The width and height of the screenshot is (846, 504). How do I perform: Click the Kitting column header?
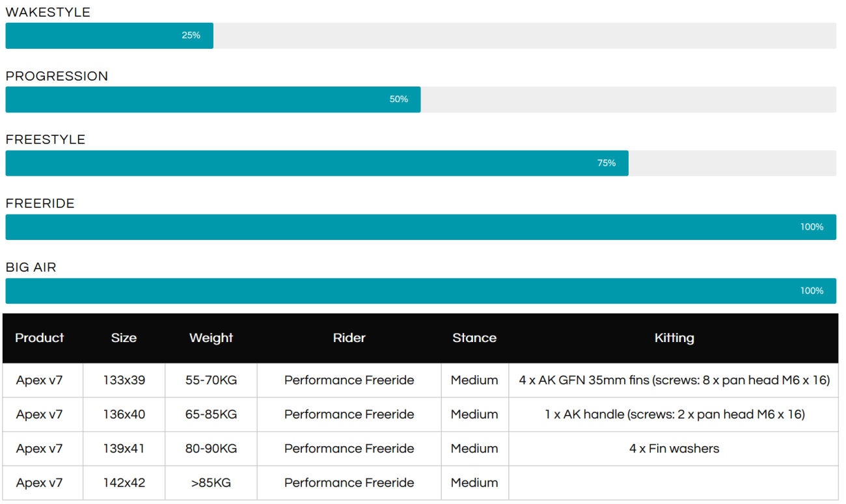click(x=674, y=338)
